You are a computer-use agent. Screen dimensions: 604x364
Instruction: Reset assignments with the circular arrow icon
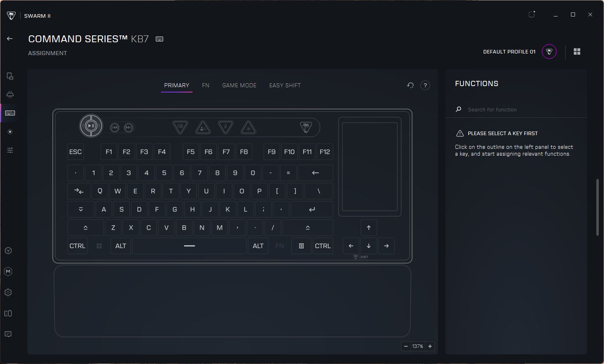[411, 85]
